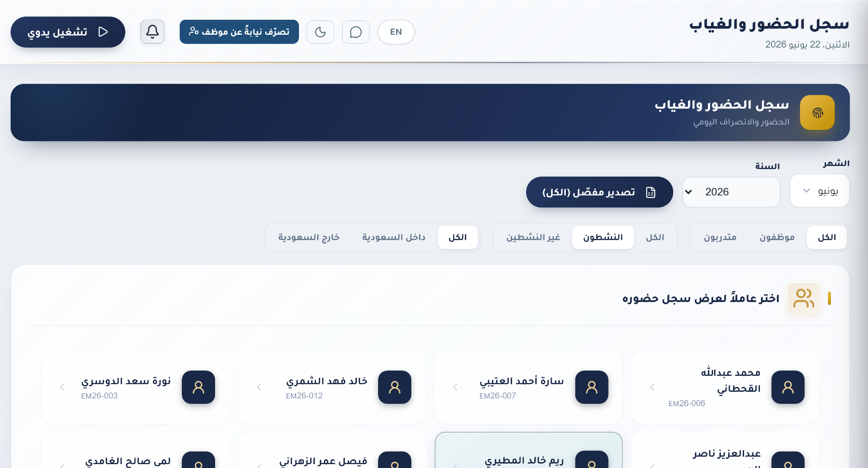Start تشغيل يدوي manual run
This screenshot has width=868, height=468.
(x=68, y=32)
